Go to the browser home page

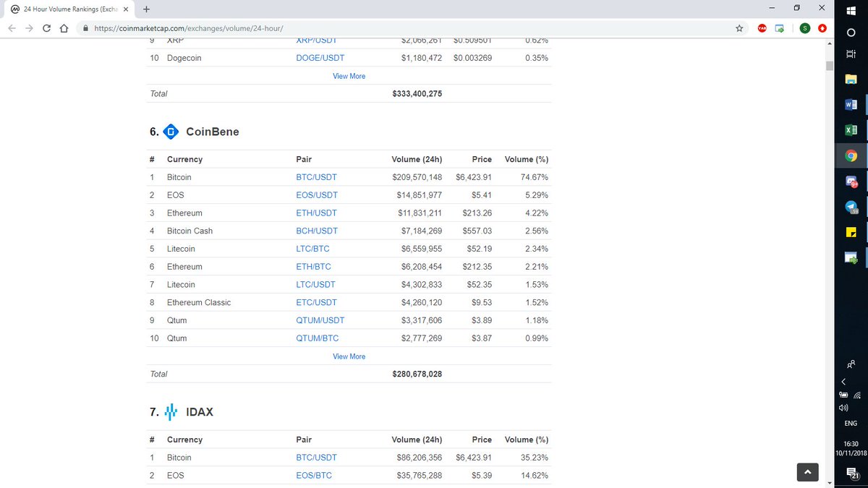tap(64, 28)
